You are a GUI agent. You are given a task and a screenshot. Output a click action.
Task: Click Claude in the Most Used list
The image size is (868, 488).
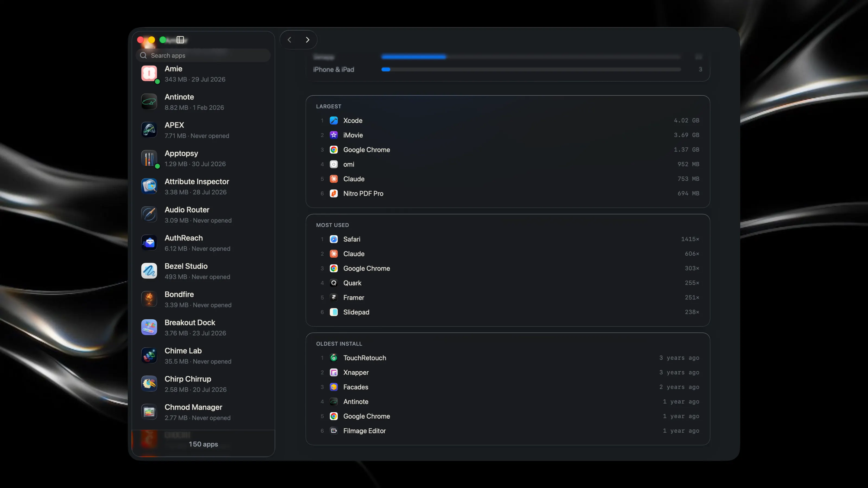coord(354,254)
